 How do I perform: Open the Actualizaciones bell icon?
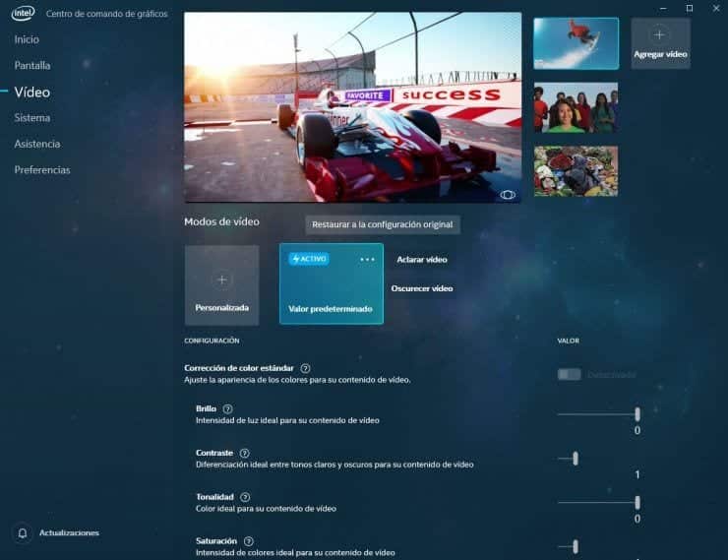[23, 532]
